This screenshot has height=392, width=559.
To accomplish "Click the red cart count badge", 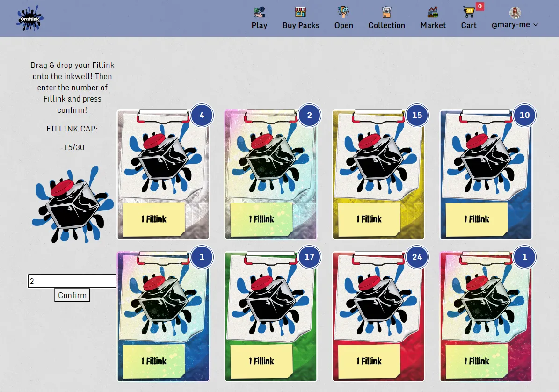I will 480,7.
